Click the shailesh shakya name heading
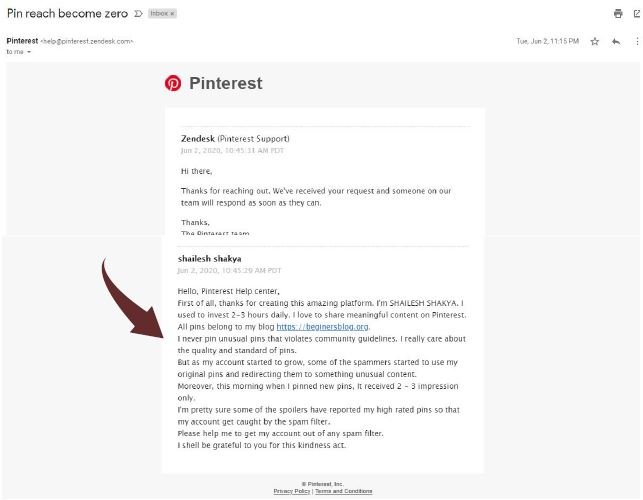Screen dimensions: 643x500 [210, 259]
